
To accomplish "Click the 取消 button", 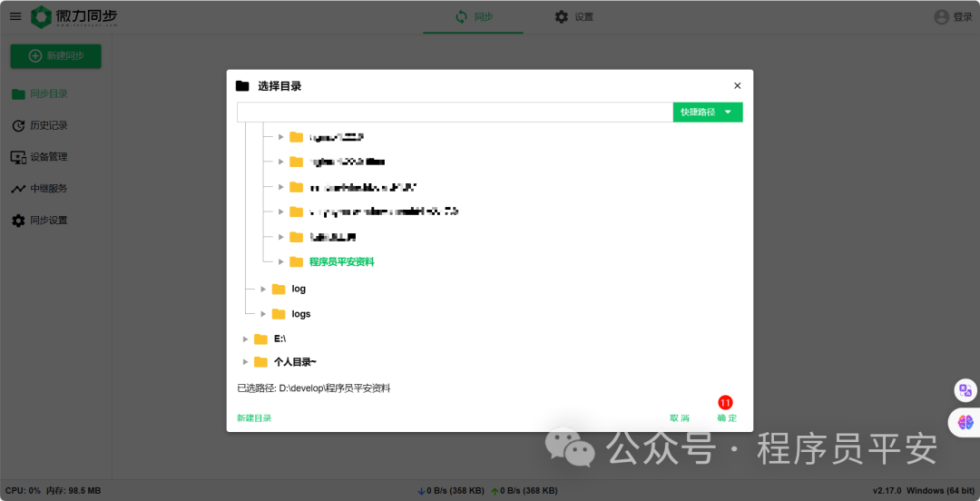I will point(680,417).
